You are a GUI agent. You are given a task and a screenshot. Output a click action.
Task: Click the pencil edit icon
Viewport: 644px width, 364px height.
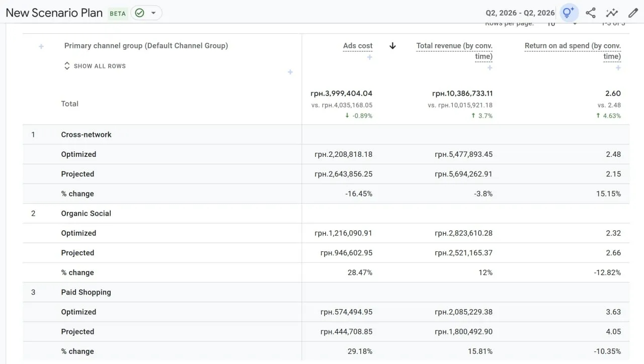[x=633, y=13]
